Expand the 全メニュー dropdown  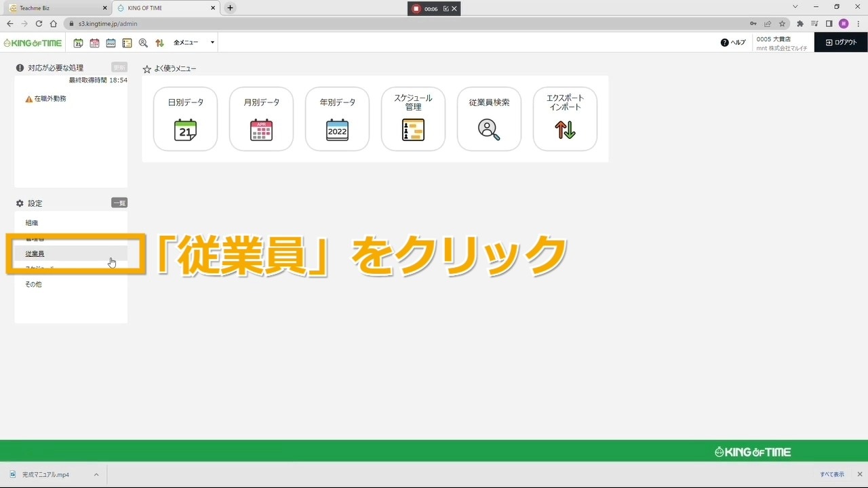pos(194,43)
